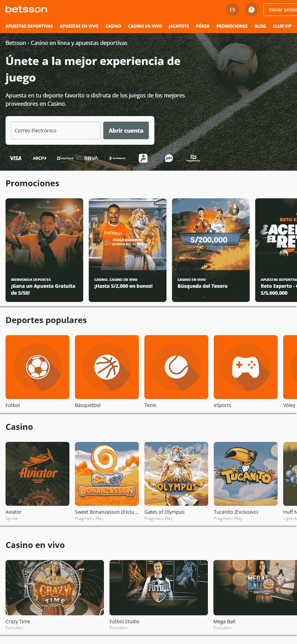This screenshot has width=297, height=644.
Task: Open Tucanito game thumbnail
Action: [246, 474]
